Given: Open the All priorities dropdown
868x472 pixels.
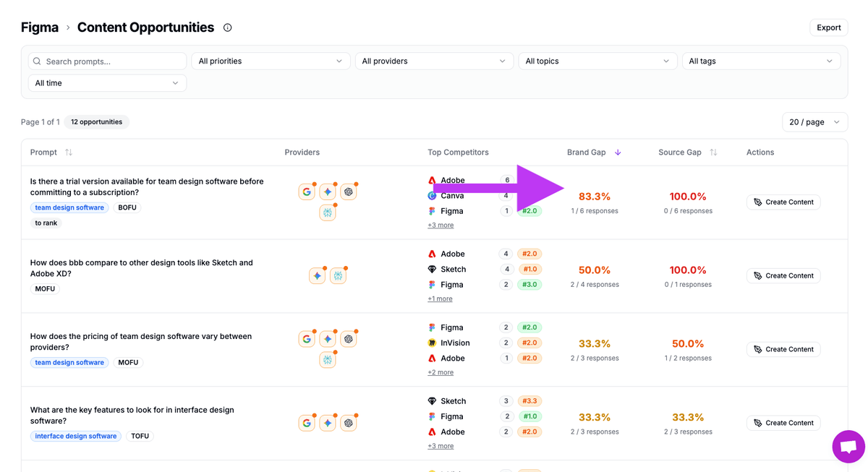Looking at the screenshot, I should pos(271,61).
